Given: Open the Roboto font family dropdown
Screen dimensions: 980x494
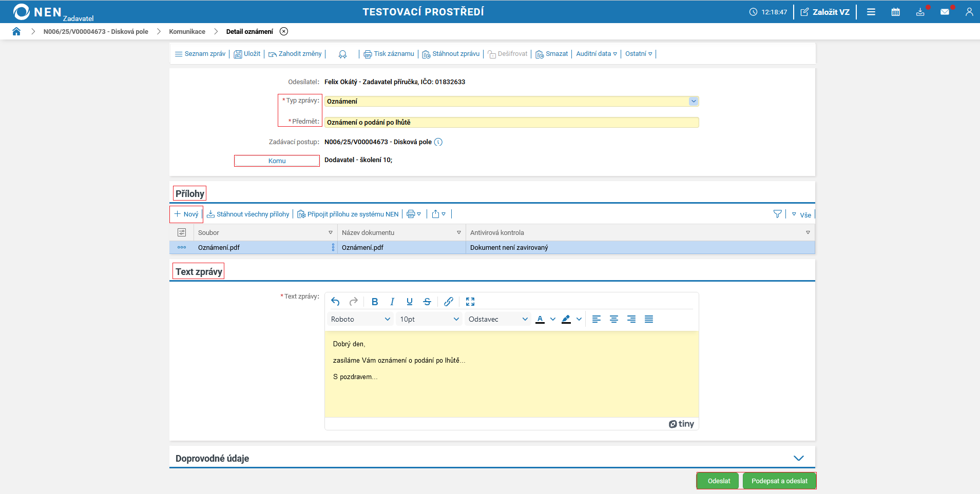Looking at the screenshot, I should pos(360,319).
